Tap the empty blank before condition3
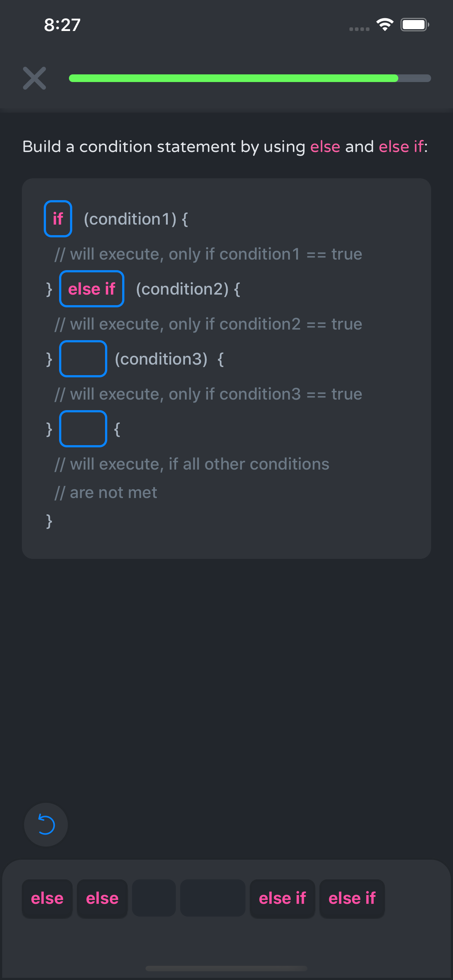This screenshot has height=980, width=453. 83,359
